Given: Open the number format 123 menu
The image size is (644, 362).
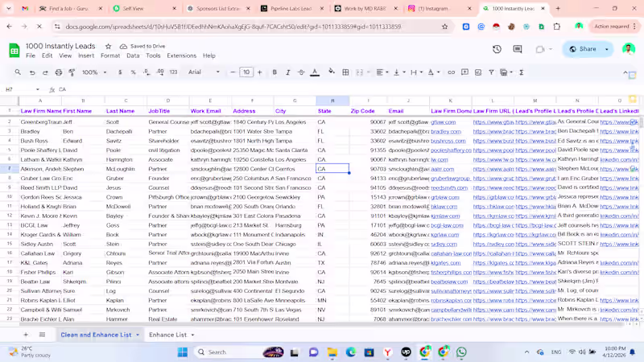Looking at the screenshot, I should click(173, 72).
